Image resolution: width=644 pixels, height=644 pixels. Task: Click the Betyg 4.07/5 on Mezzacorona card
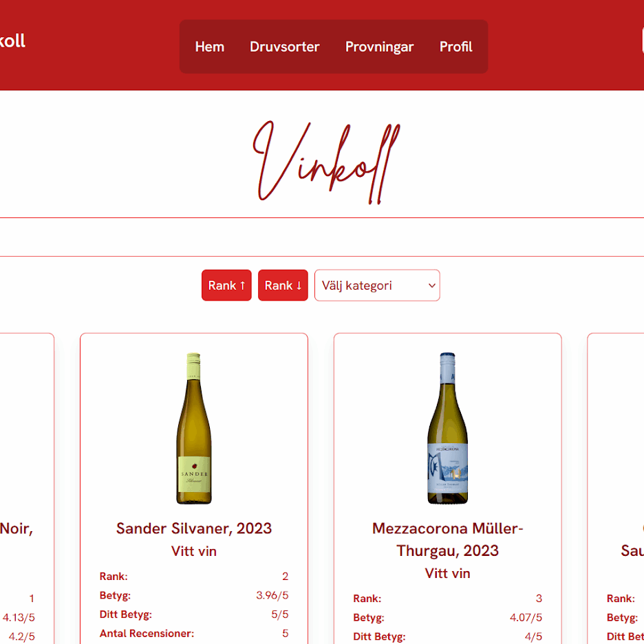pos(526,617)
